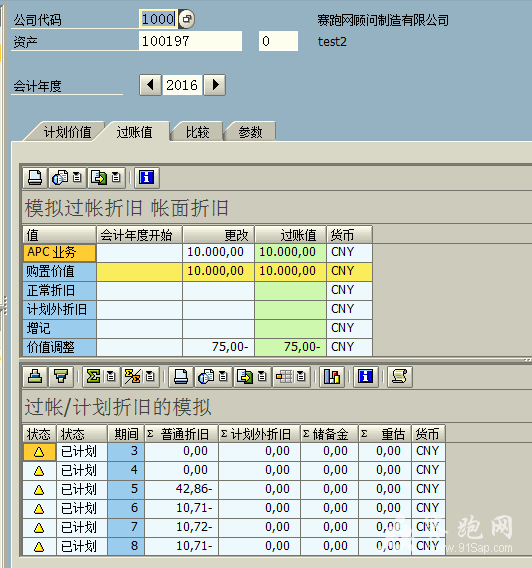
Task: Click the blue information icon in the upper toolbar
Action: click(x=147, y=178)
